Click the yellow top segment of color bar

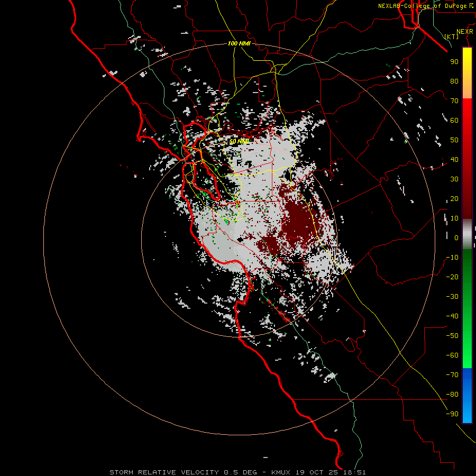pos(467,72)
